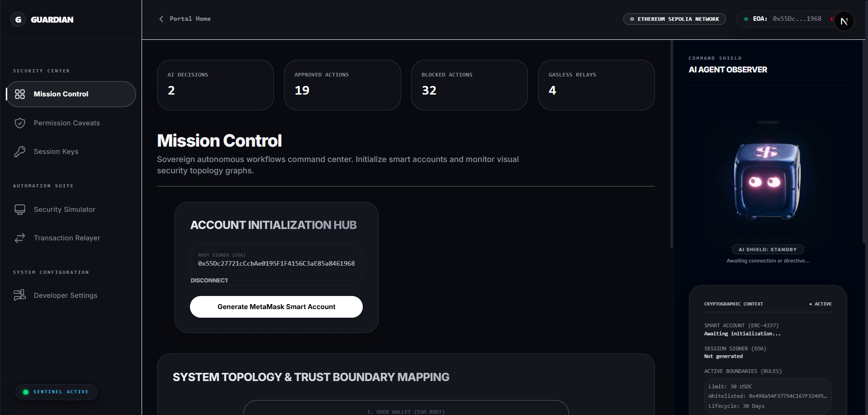The image size is (868, 415).
Task: Click the Command Shield label
Action: point(715,58)
